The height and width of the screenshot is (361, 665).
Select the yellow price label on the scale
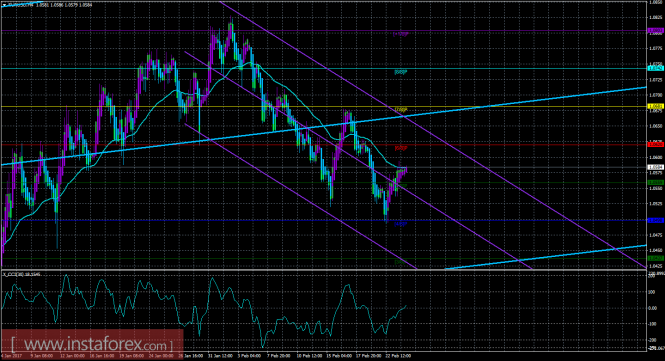click(656, 106)
